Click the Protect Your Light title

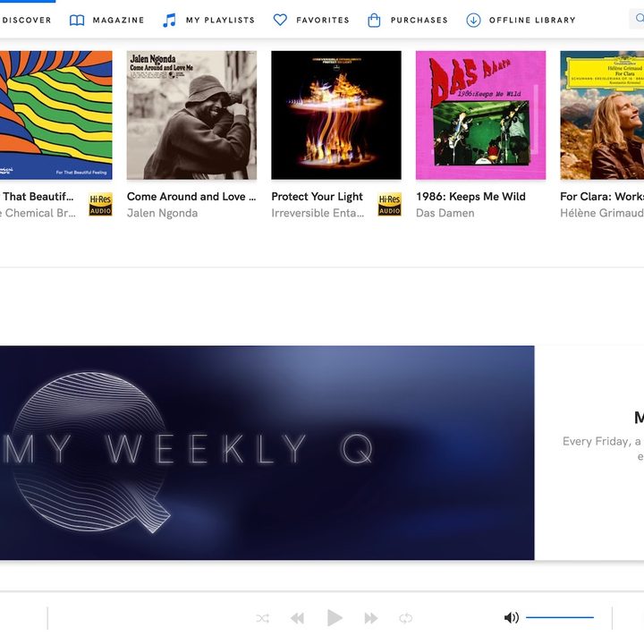coord(317,196)
